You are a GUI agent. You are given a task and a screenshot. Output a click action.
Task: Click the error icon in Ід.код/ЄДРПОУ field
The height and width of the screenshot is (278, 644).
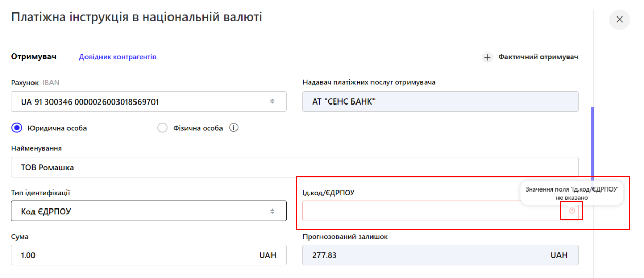[572, 211]
